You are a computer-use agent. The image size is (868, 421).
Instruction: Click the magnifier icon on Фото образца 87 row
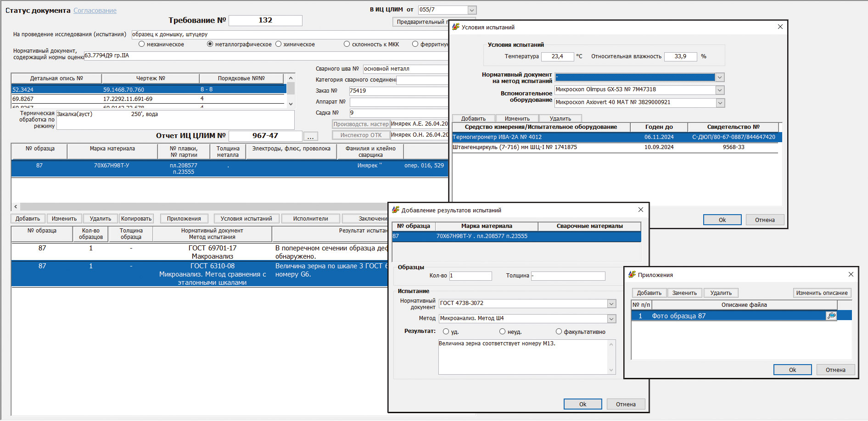[x=831, y=316]
